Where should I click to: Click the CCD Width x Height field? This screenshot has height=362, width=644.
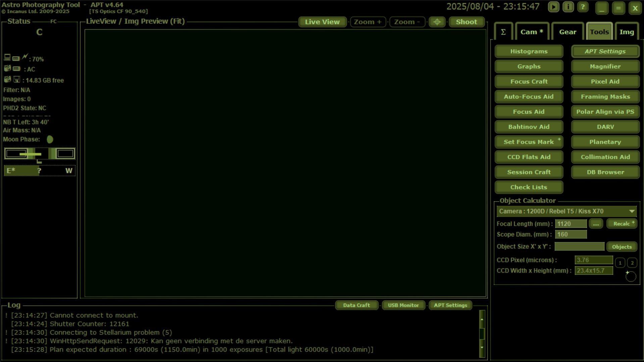pyautogui.click(x=594, y=271)
